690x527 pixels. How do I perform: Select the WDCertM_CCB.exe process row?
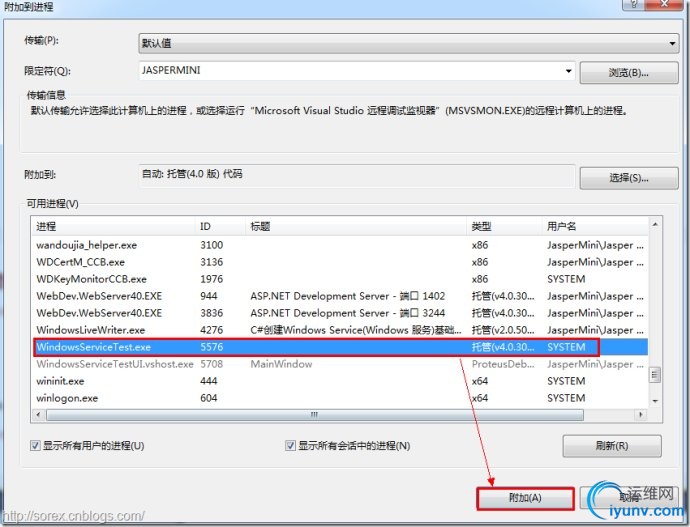[x=340, y=262]
